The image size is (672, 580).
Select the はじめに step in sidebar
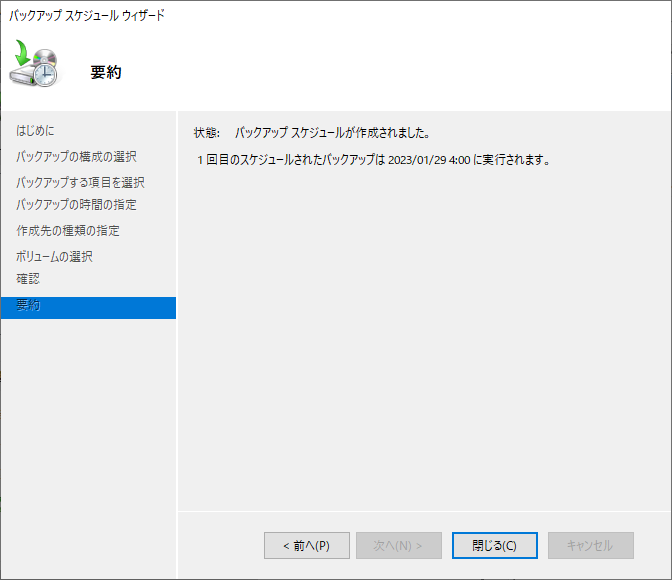click(36, 131)
